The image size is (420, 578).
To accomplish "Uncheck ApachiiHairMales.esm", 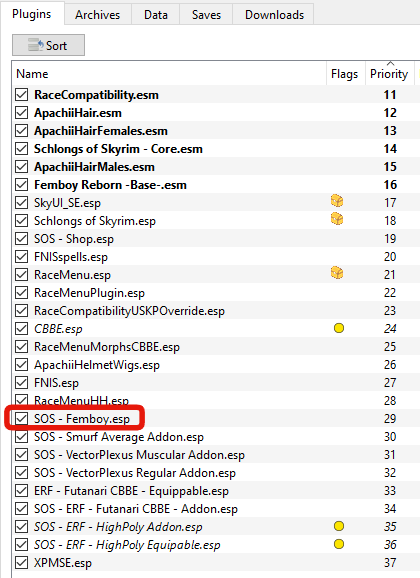I will (x=22, y=167).
